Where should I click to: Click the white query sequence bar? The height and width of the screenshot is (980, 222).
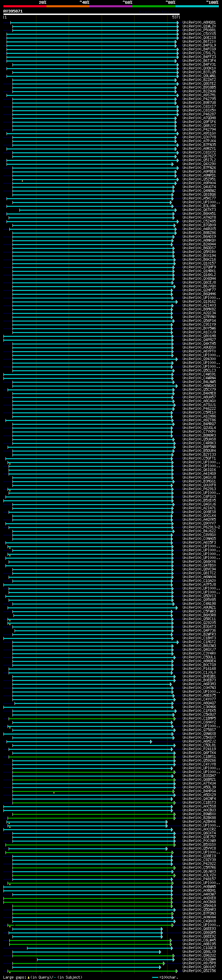[92, 14]
